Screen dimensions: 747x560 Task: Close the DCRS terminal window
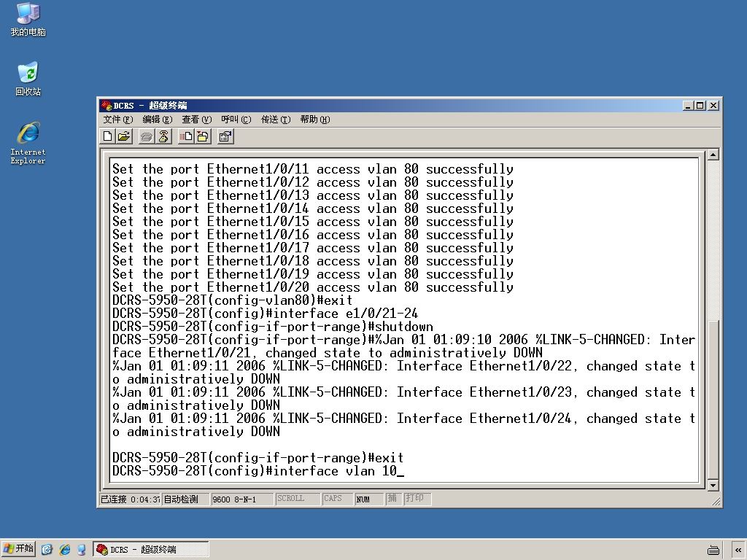click(x=713, y=106)
